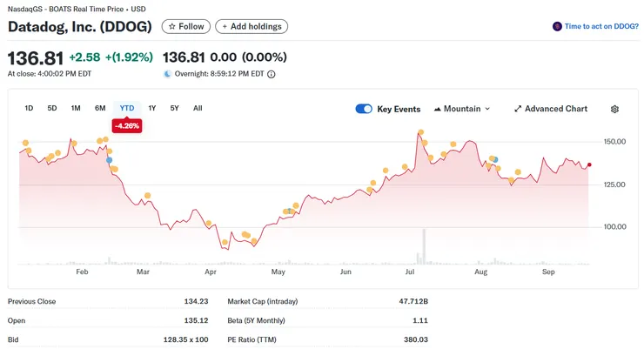
Task: Click the Add holdings button
Action: [252, 27]
